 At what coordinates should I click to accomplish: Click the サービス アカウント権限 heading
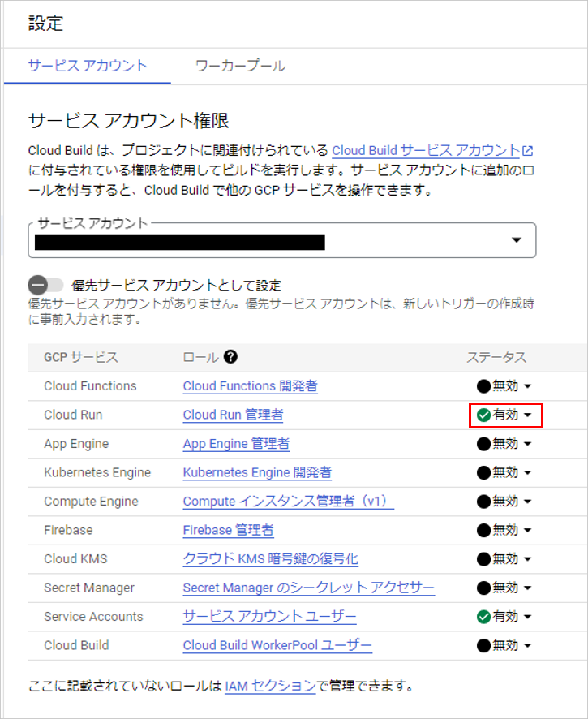(x=129, y=121)
